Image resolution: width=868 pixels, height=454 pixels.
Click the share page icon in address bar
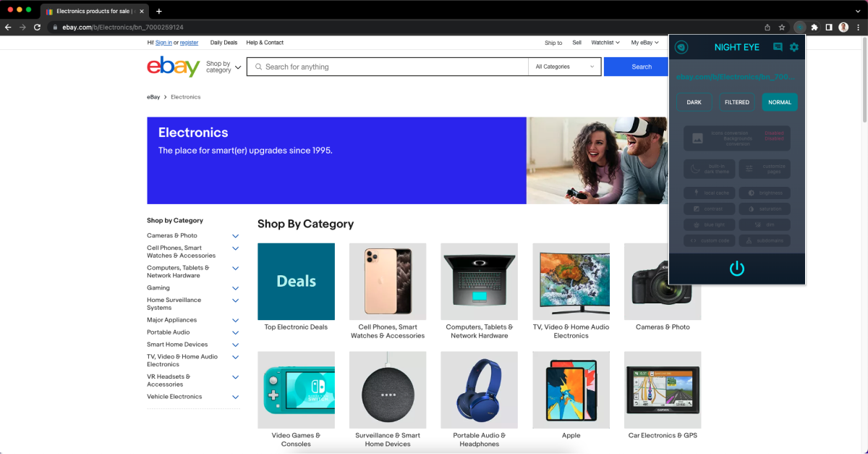[x=767, y=28]
